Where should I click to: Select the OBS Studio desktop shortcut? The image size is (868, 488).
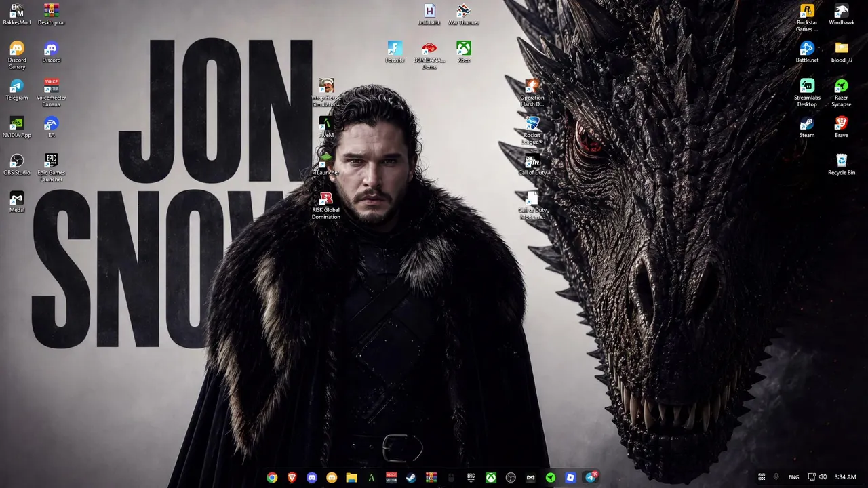pos(17,165)
